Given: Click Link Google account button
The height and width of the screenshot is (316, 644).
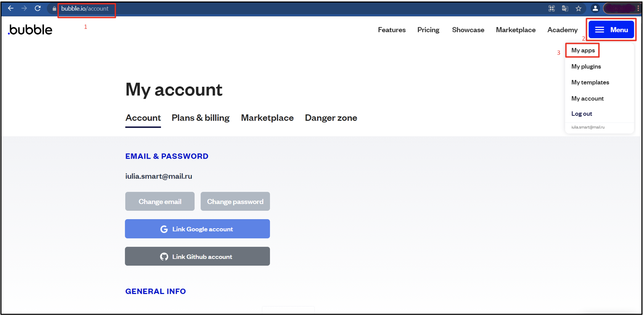Looking at the screenshot, I should click(x=197, y=229).
